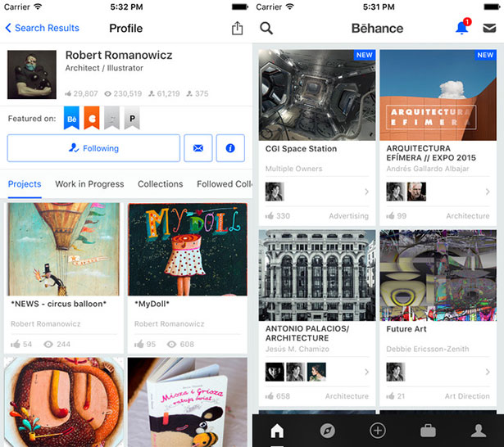504x447 pixels.
Task: Tap the orange featured ribbon badge
Action: [92, 118]
